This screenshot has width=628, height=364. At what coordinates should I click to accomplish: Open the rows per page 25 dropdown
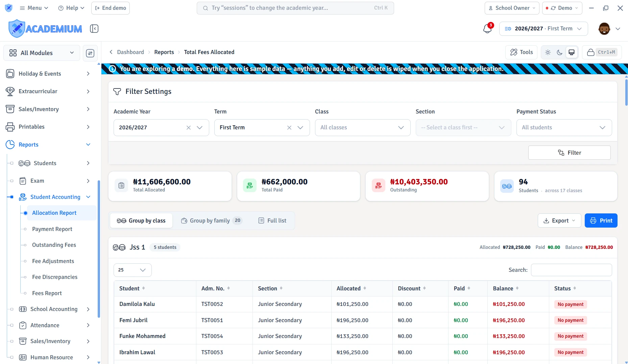pyautogui.click(x=132, y=270)
